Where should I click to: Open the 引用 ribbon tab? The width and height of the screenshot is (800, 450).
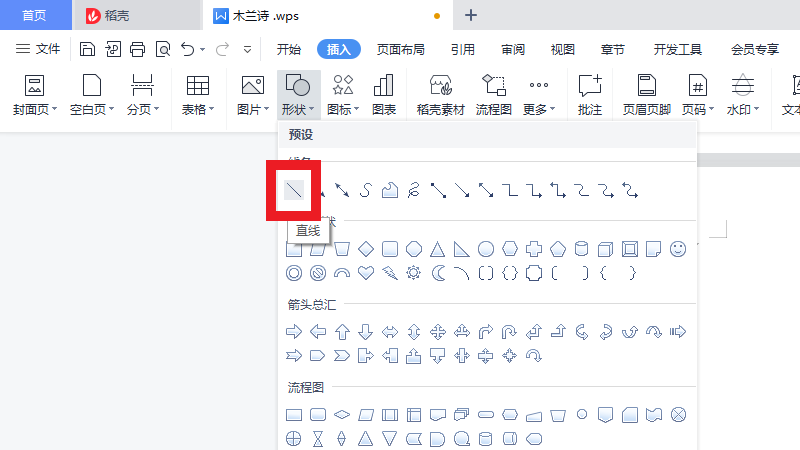(x=463, y=49)
